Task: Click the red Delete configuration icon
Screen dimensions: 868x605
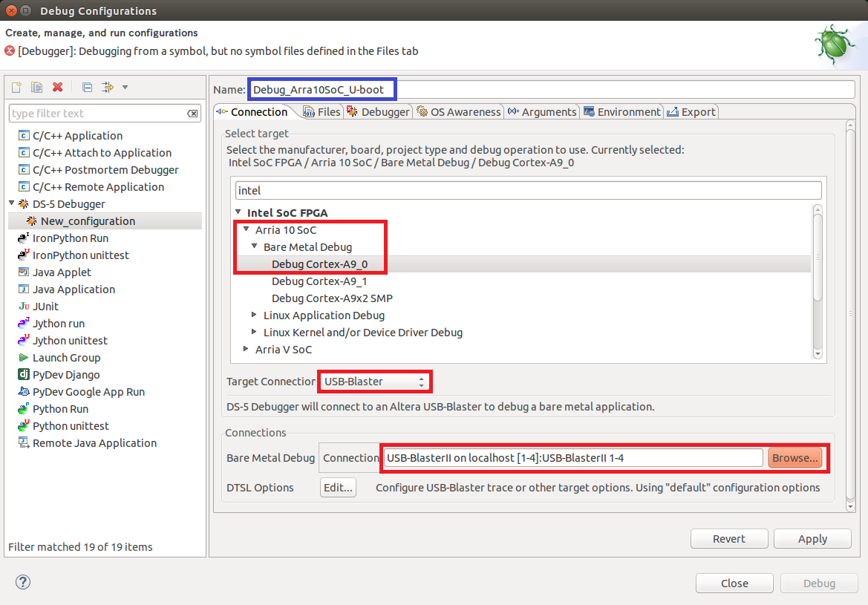Action: (57, 88)
